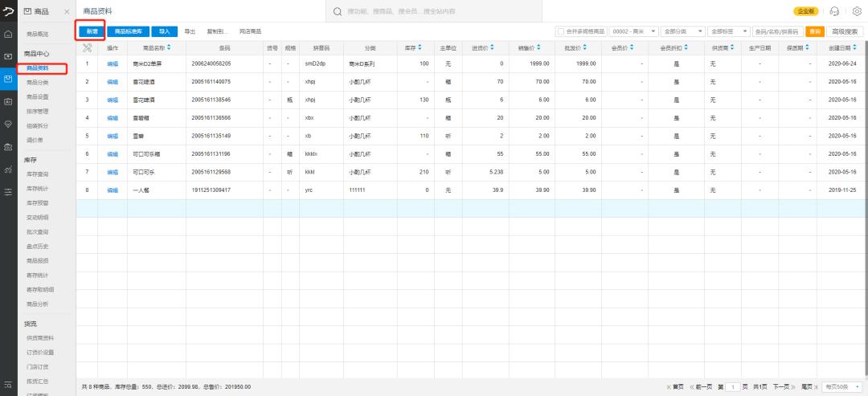Screen dimensions: 868x396
Task: Open 库存查询 in the side menu
Action: pos(37,174)
